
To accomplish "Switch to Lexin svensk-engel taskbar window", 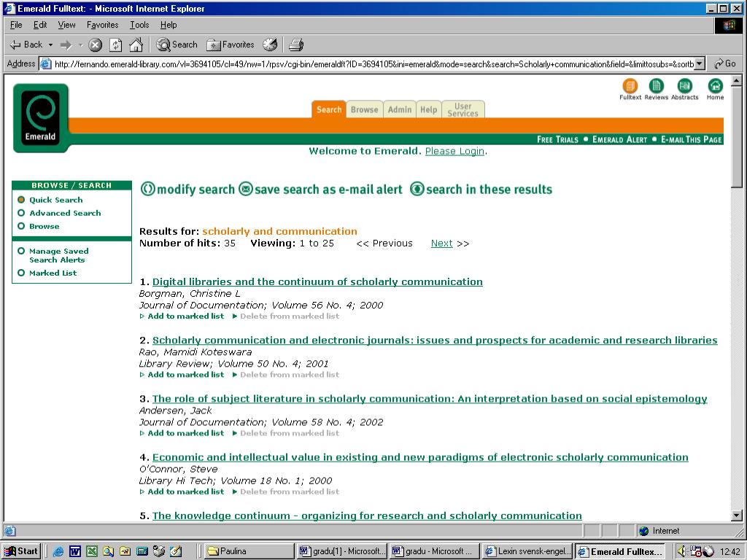I will 527,551.
